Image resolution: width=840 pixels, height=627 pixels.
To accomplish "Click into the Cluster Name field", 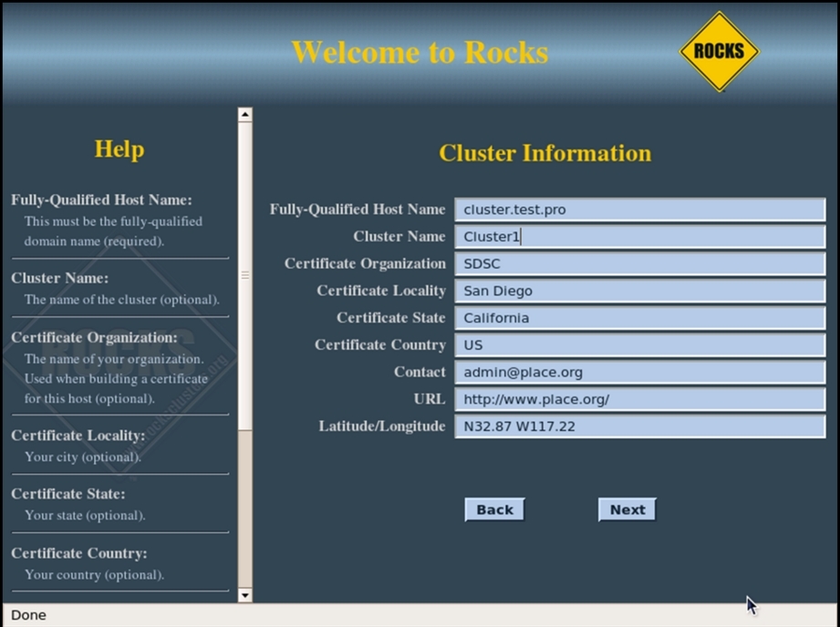I will (639, 237).
